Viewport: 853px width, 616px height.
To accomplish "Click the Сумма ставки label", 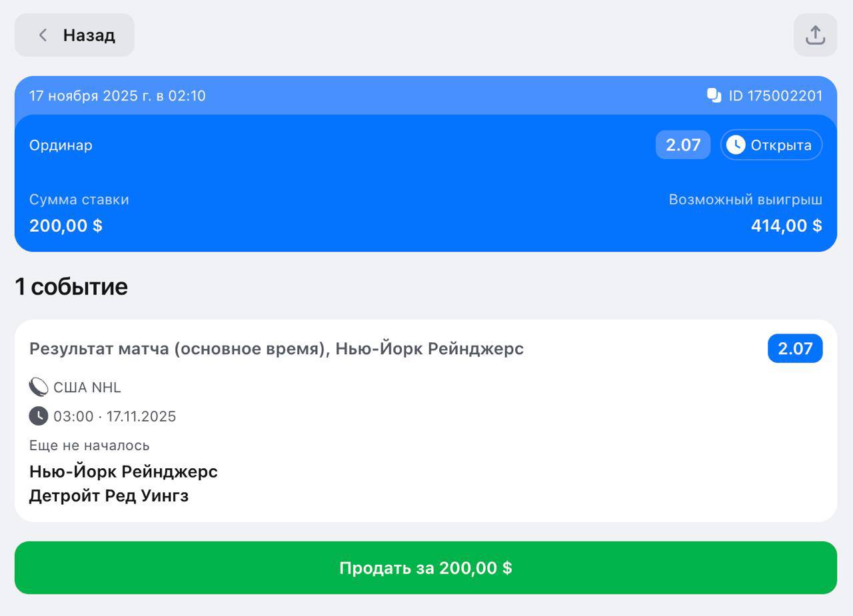I will (x=79, y=200).
